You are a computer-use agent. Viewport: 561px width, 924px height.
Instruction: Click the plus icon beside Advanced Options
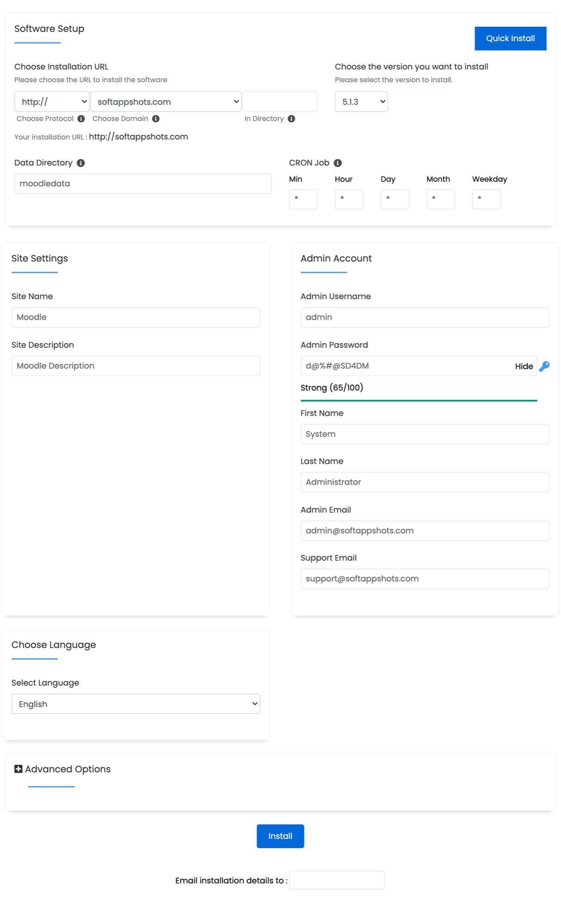tap(18, 769)
